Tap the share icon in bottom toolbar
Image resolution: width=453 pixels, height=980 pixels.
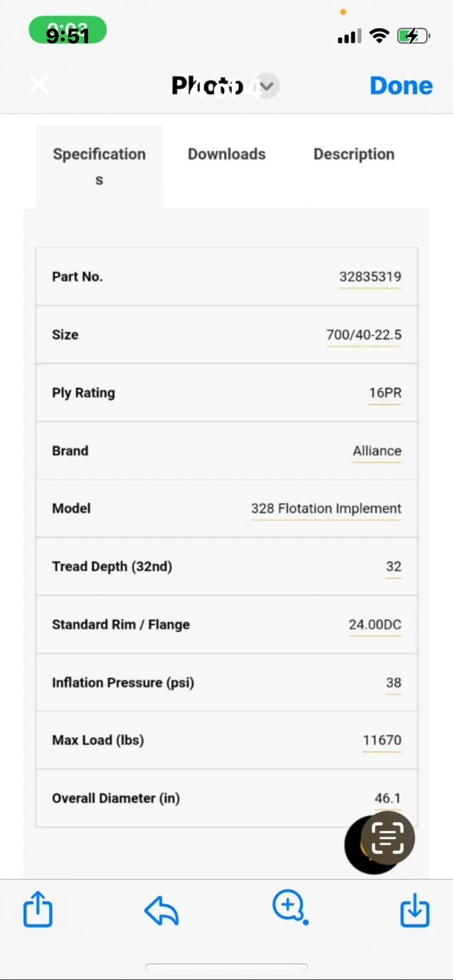point(37,909)
